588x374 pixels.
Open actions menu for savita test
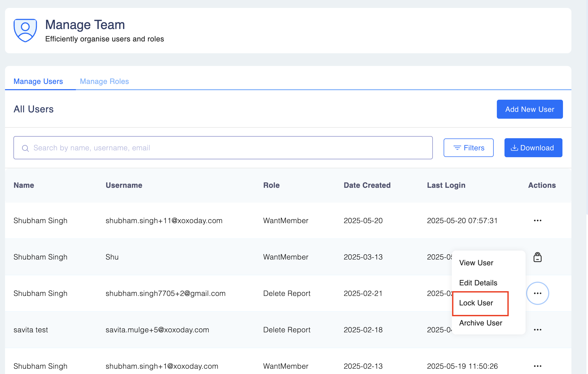[x=537, y=330]
